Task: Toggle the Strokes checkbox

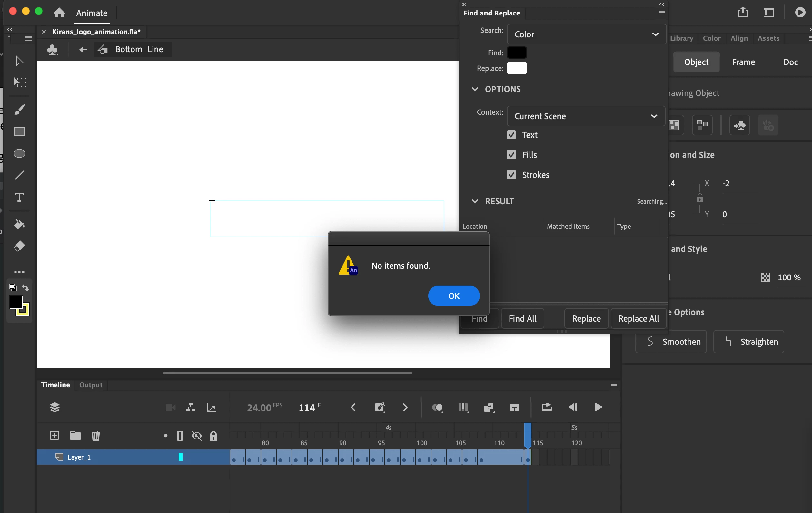Action: 511,175
